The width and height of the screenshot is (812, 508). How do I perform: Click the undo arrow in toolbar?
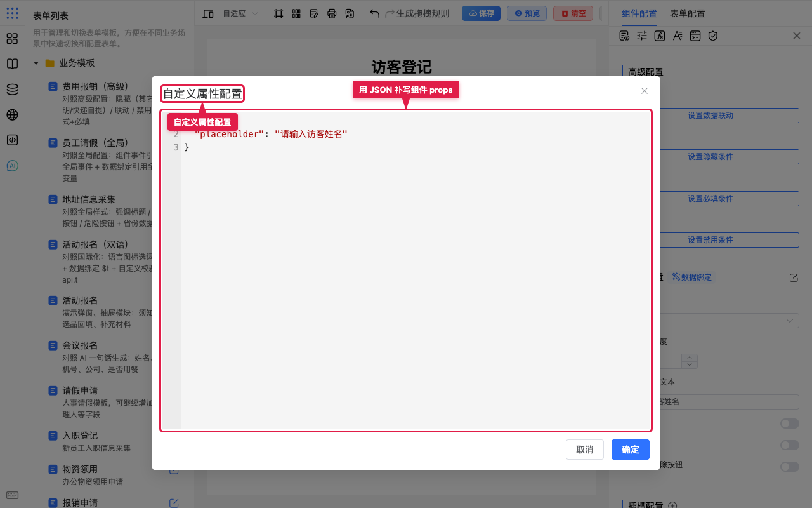pos(375,13)
